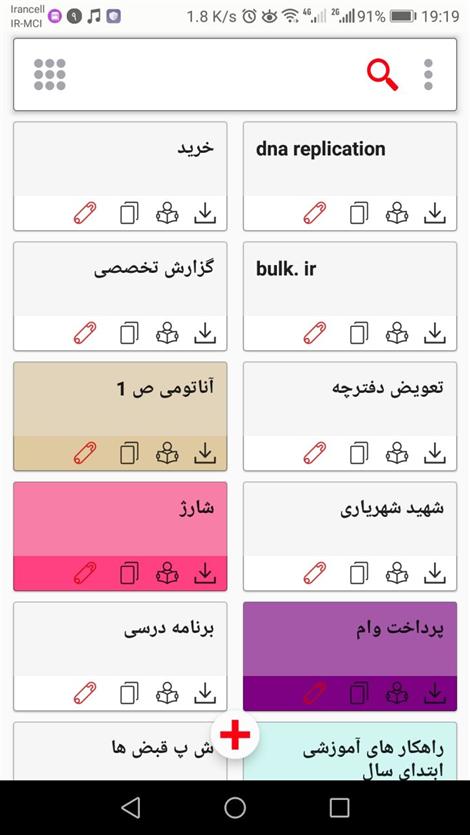This screenshot has width=470, height=835.
Task: Open the dna replication note title
Action: (320, 150)
